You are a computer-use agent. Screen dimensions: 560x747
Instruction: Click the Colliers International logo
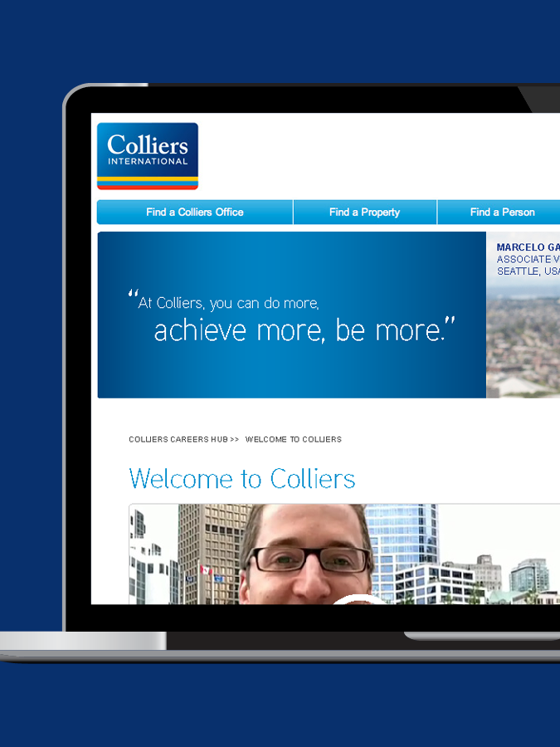click(x=148, y=156)
